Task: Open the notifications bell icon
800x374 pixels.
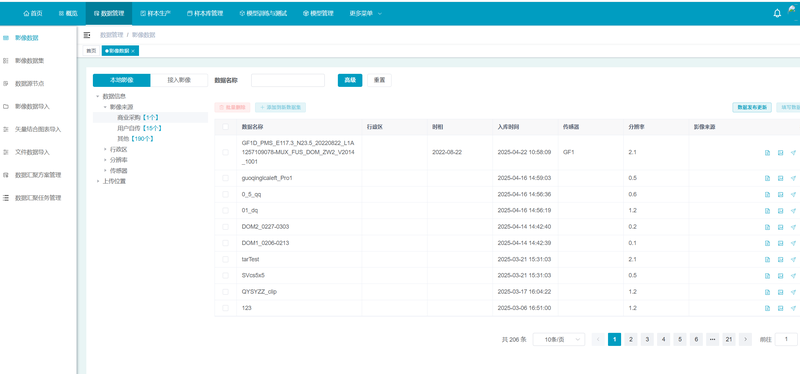Action: (x=777, y=13)
